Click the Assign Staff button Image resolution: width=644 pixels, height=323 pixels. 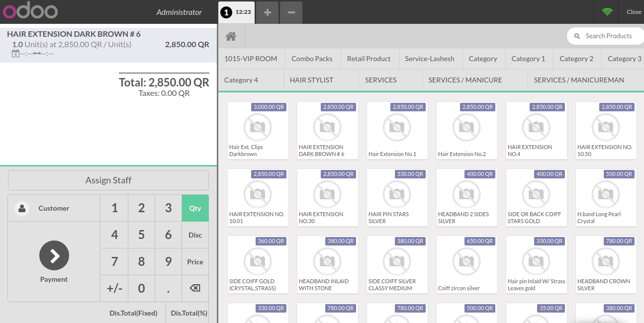(x=108, y=180)
